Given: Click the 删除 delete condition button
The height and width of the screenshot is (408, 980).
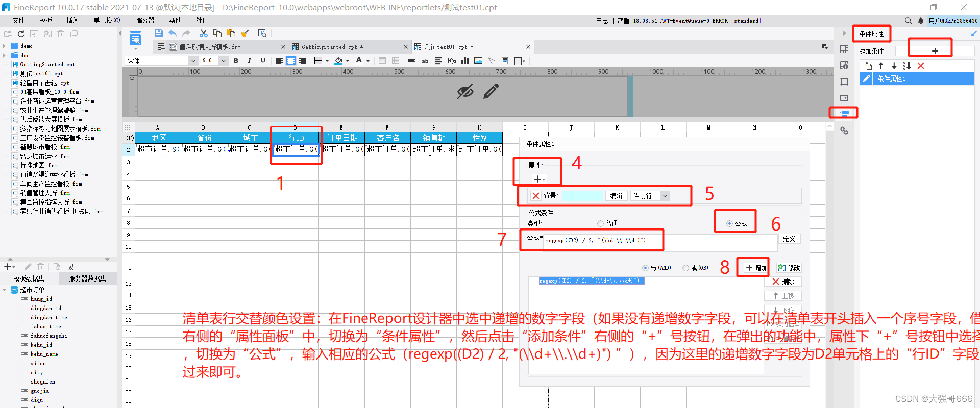Looking at the screenshot, I should click(x=783, y=282).
